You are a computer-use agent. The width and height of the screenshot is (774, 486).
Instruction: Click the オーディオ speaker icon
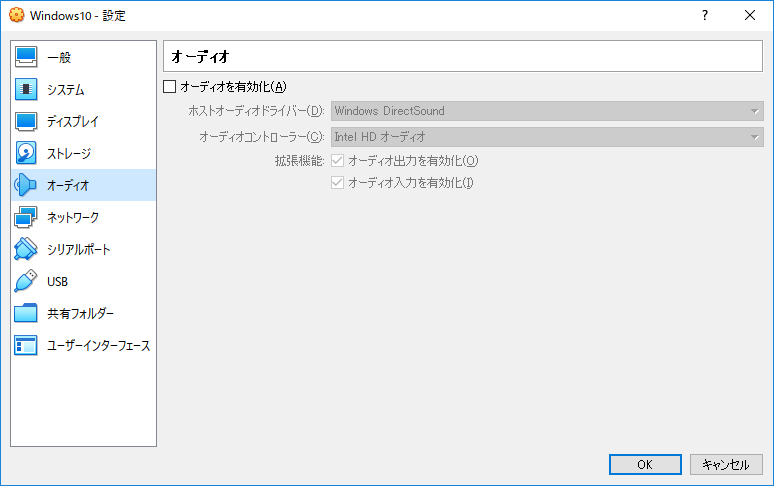26,185
